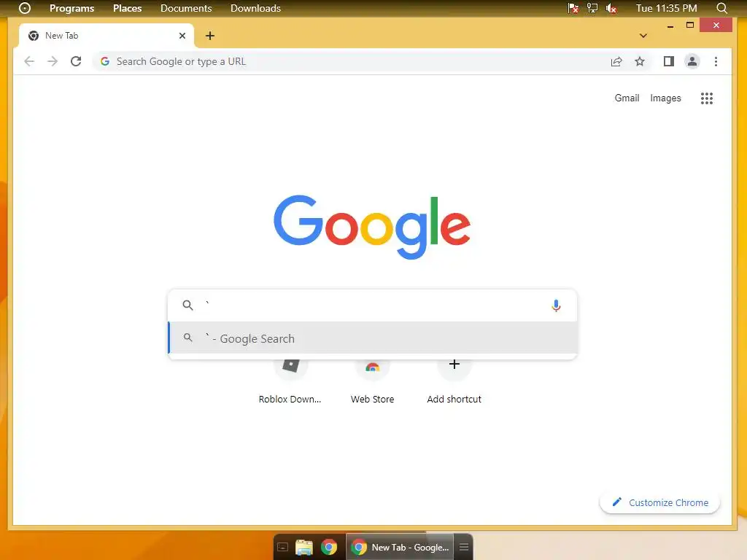The image size is (747, 560).
Task: Click the show desktop taskbar icon
Action: tap(283, 547)
